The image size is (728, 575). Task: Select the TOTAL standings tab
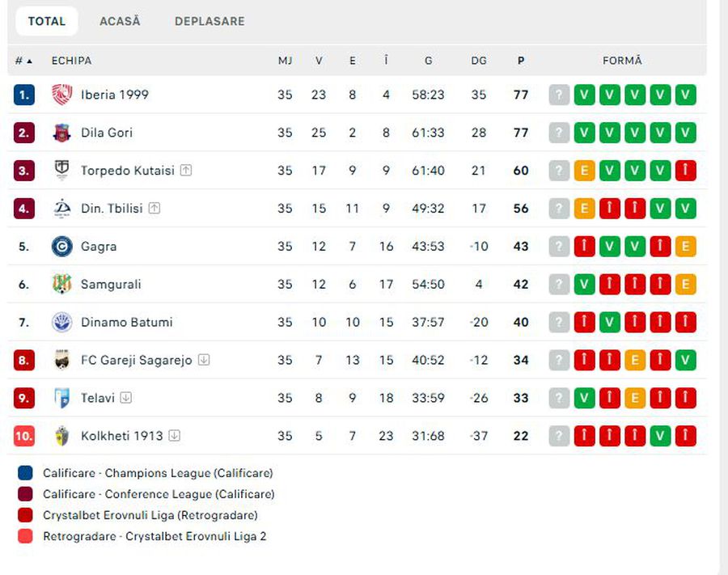click(47, 22)
